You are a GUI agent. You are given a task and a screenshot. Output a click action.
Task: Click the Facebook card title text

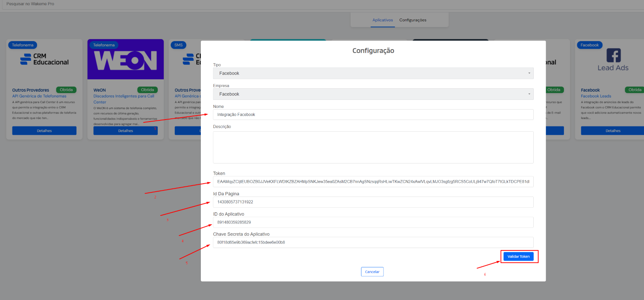(x=590, y=90)
